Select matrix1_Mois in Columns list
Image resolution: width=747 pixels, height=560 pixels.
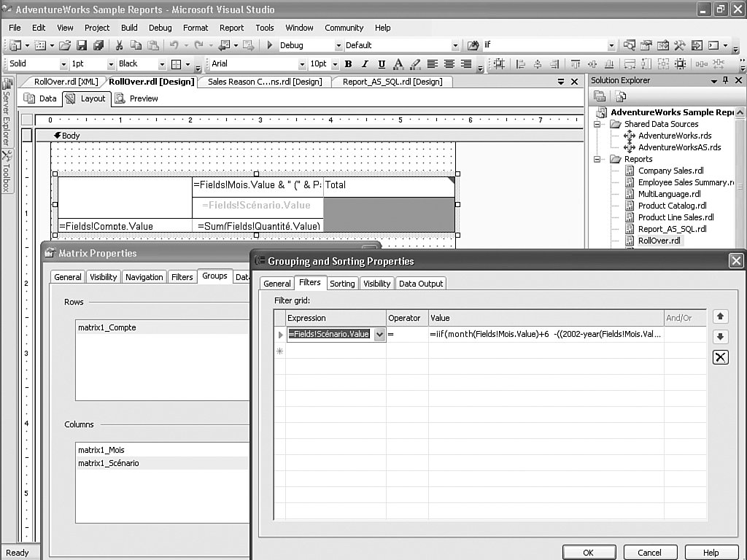[x=101, y=450]
